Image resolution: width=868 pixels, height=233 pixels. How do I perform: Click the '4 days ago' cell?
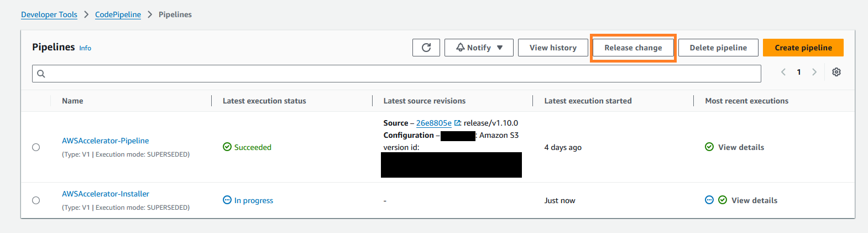(x=563, y=147)
